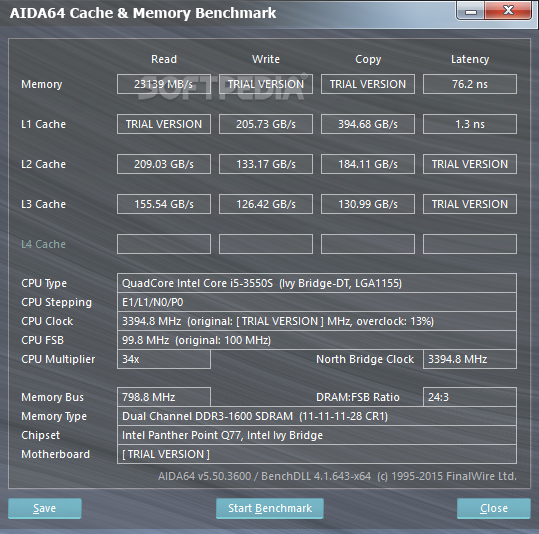Click L1 Cache Copy 394.68 GB/s
539x534 pixels.
[x=368, y=124]
